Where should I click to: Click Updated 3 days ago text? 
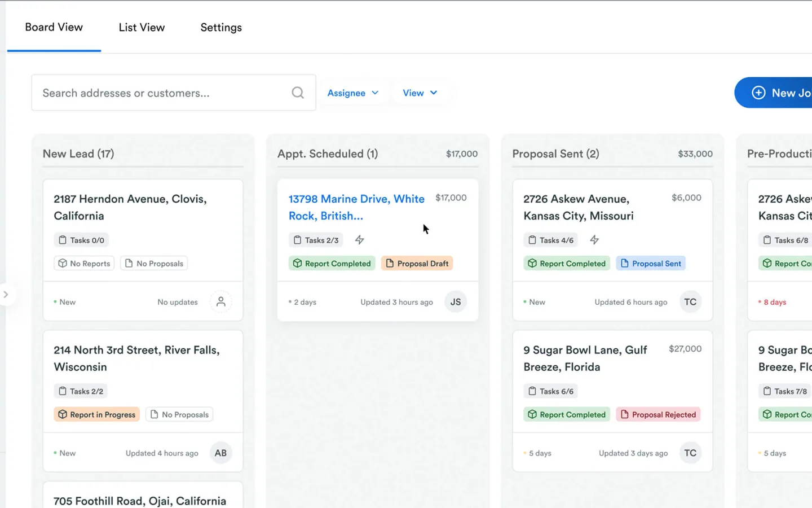pyautogui.click(x=633, y=453)
